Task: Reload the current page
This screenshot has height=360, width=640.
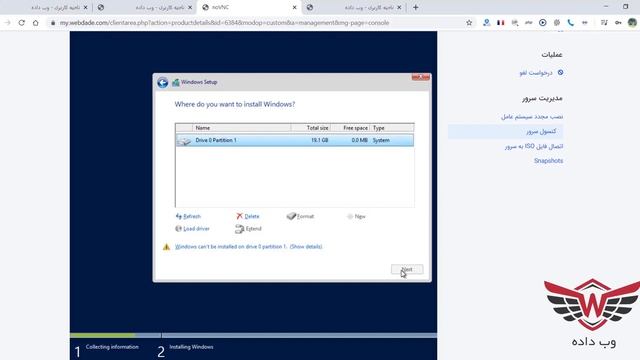Action: 22,23
